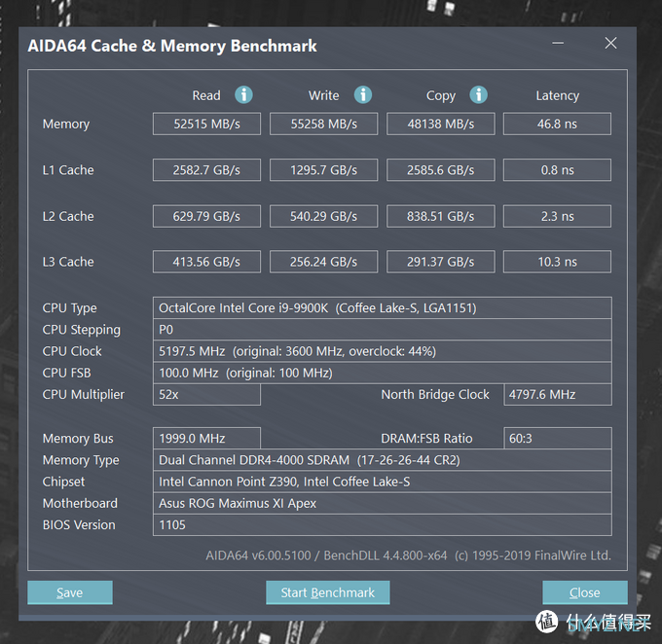Select L3 Cache latency 10.3 ns
The image size is (662, 644).
[557, 262]
